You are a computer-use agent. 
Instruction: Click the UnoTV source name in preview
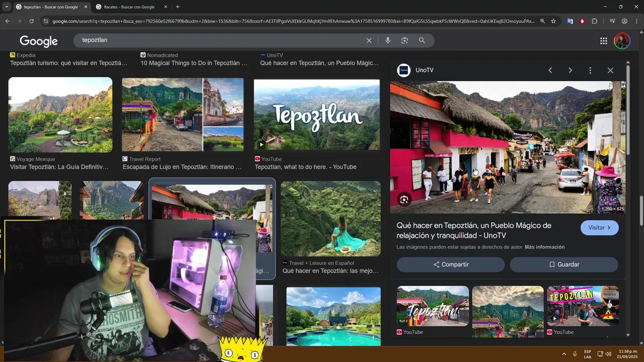[x=424, y=70]
